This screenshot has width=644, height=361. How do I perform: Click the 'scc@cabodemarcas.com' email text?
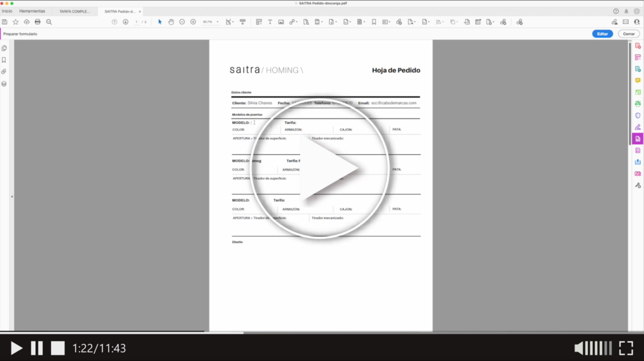393,103
